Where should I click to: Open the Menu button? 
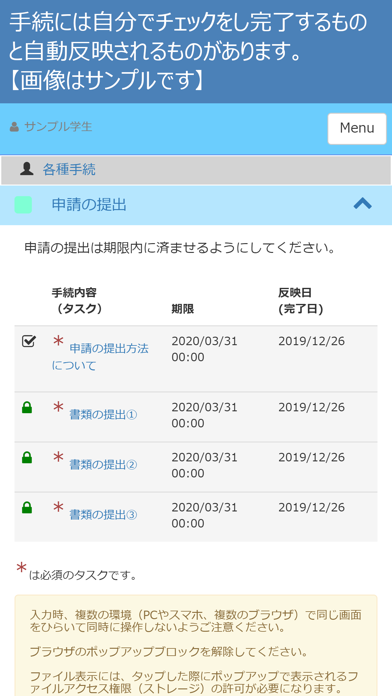(x=357, y=129)
